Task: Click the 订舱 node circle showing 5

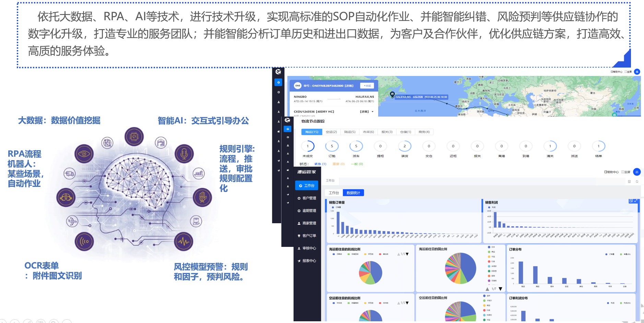Action: 332,146
